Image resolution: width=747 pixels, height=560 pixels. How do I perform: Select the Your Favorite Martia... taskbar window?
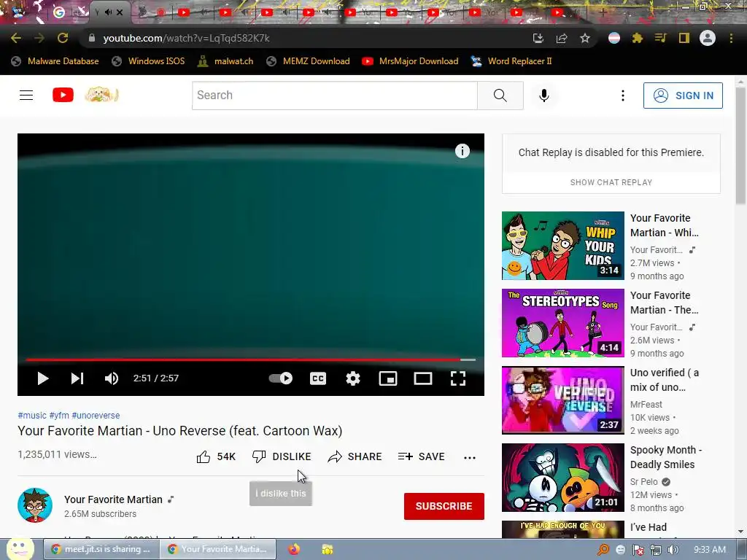(217, 549)
